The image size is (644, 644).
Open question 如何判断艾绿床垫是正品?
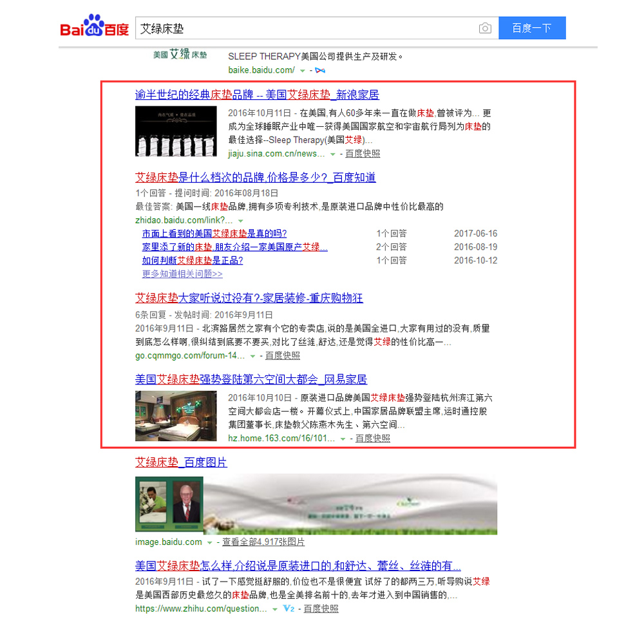(193, 261)
